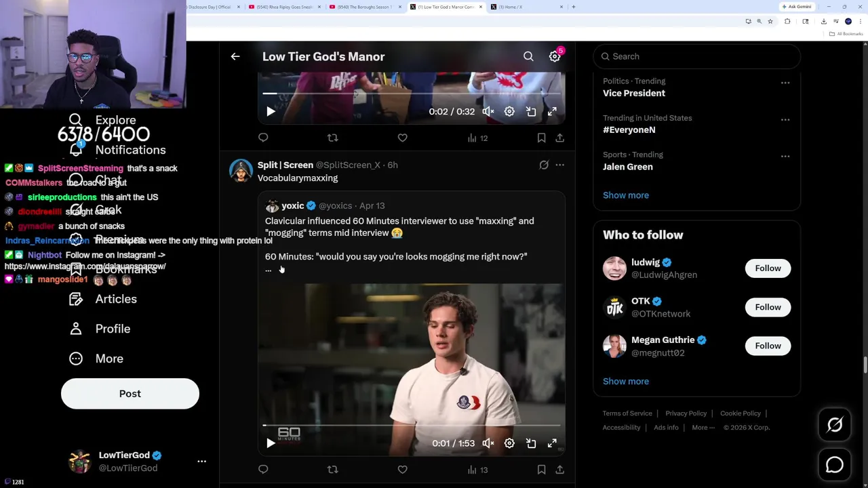View analytics showing 13 views

(477, 470)
